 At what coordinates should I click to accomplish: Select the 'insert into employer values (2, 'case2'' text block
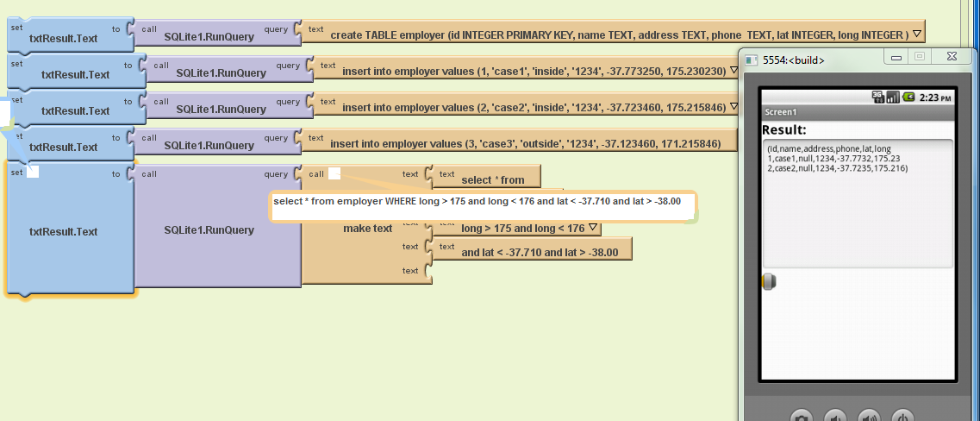(x=524, y=104)
